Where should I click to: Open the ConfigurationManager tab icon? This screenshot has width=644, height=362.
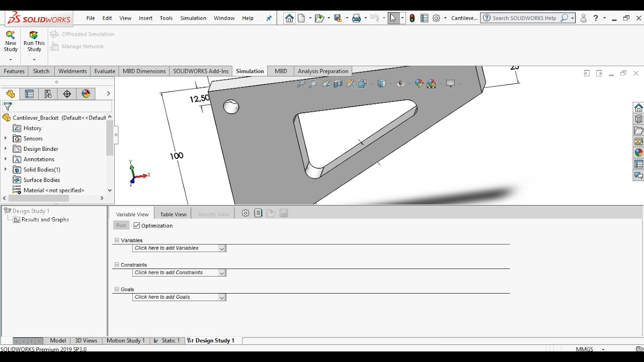48,94
